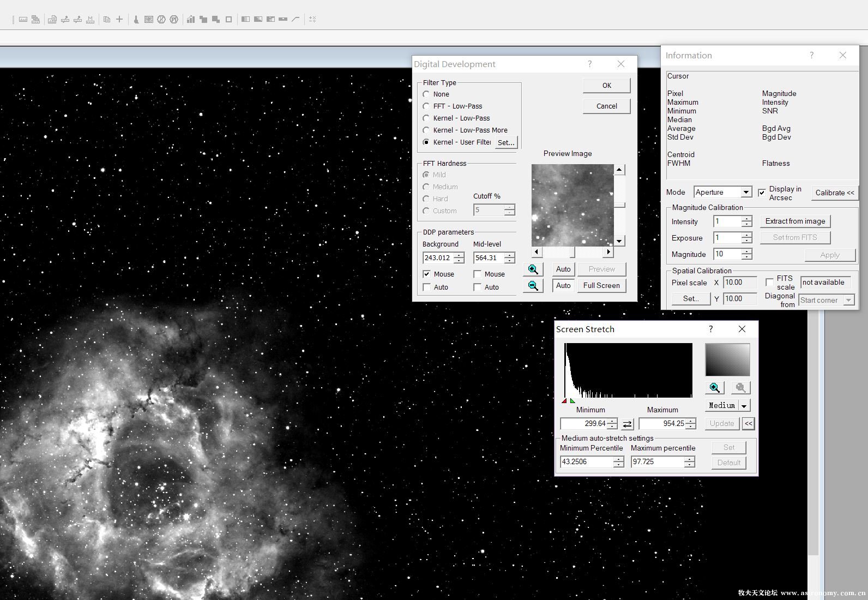This screenshot has height=600, width=868.
Task: Open the Mode Aperture dropdown
Action: click(x=746, y=192)
